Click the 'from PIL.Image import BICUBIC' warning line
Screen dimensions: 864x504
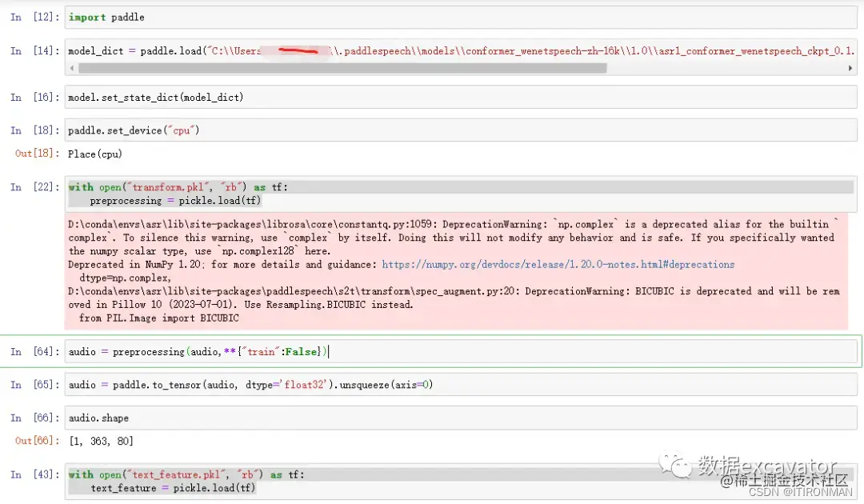coord(158,318)
